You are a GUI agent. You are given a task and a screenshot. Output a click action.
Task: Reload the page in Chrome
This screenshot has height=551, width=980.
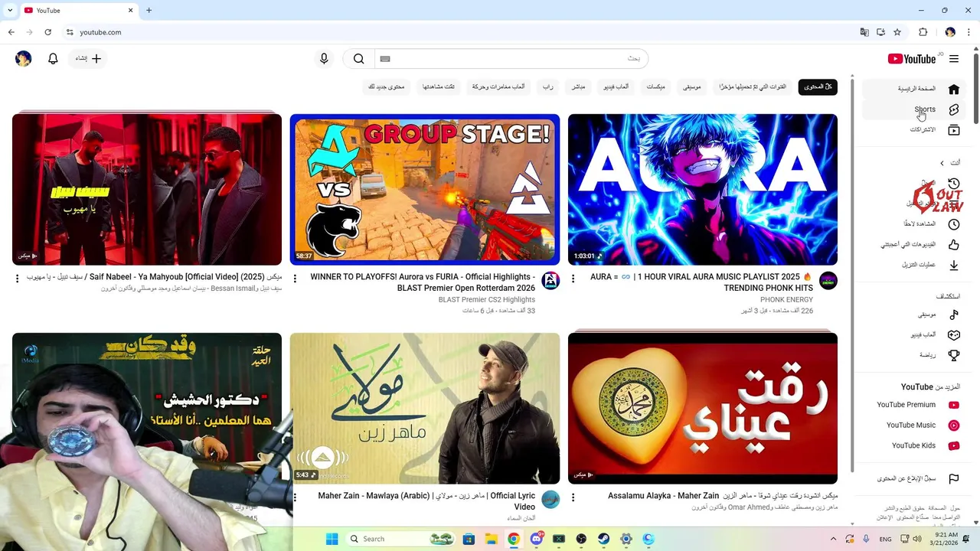coord(47,32)
